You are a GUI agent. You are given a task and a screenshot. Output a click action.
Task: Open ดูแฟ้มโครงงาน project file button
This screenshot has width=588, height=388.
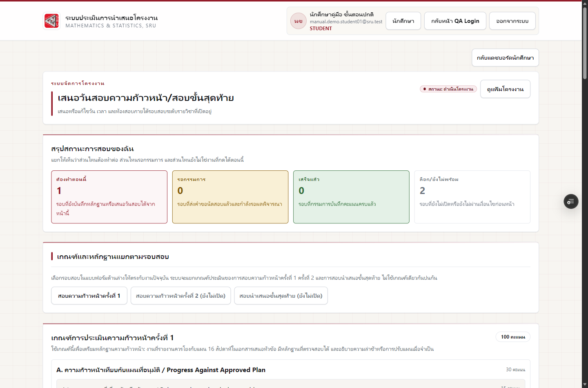pos(505,89)
